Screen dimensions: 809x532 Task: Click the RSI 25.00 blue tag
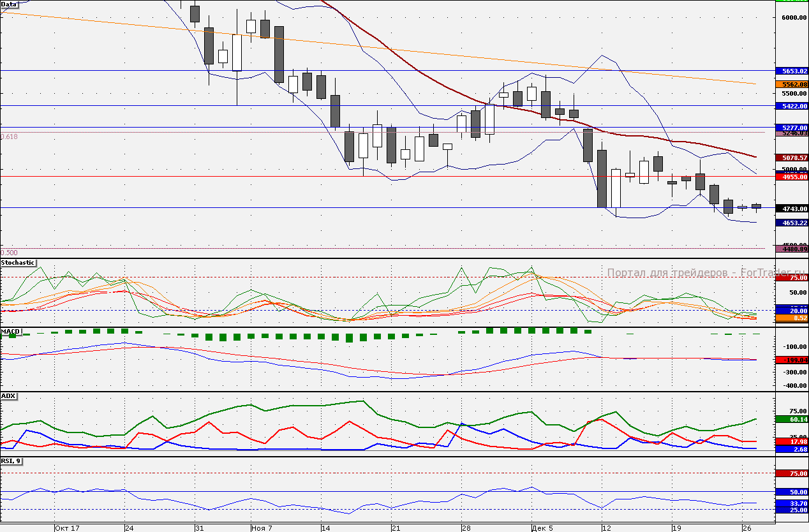click(792, 510)
